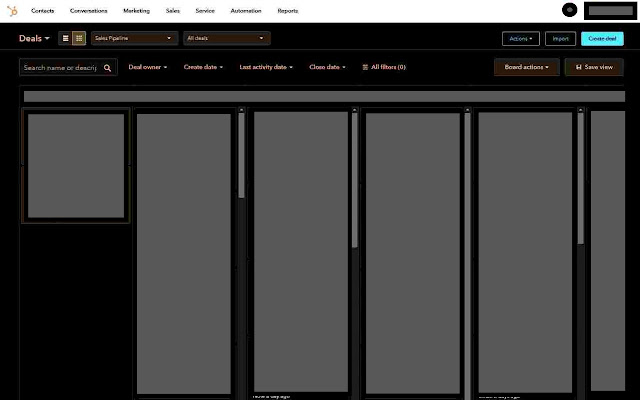Click the scroll-up arrow on third column scrollbar
Image resolution: width=640 pixels, height=400 pixels.
(468, 110)
